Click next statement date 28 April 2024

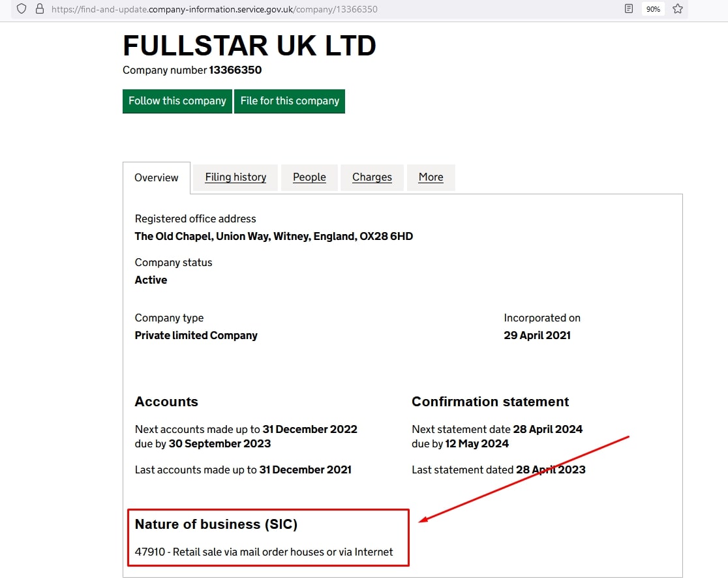pos(548,430)
